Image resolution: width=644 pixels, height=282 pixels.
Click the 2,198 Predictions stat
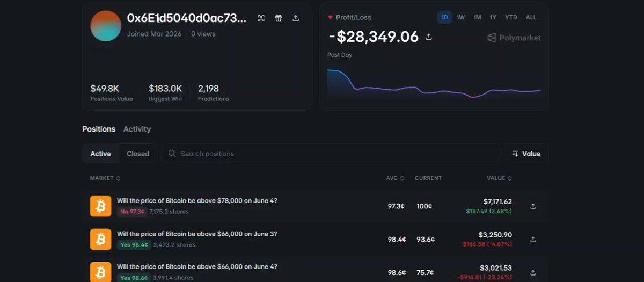pos(213,92)
